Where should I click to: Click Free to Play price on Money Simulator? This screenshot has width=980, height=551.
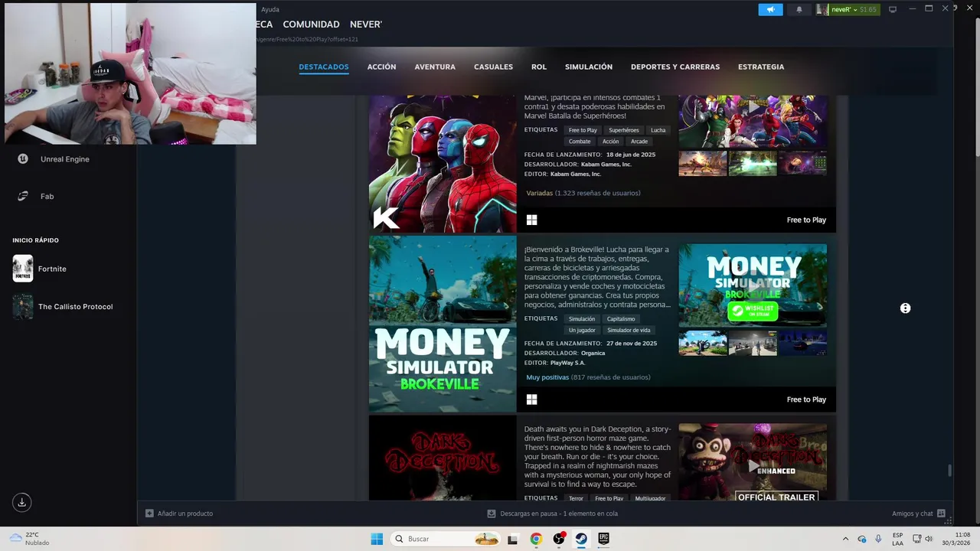click(x=806, y=399)
